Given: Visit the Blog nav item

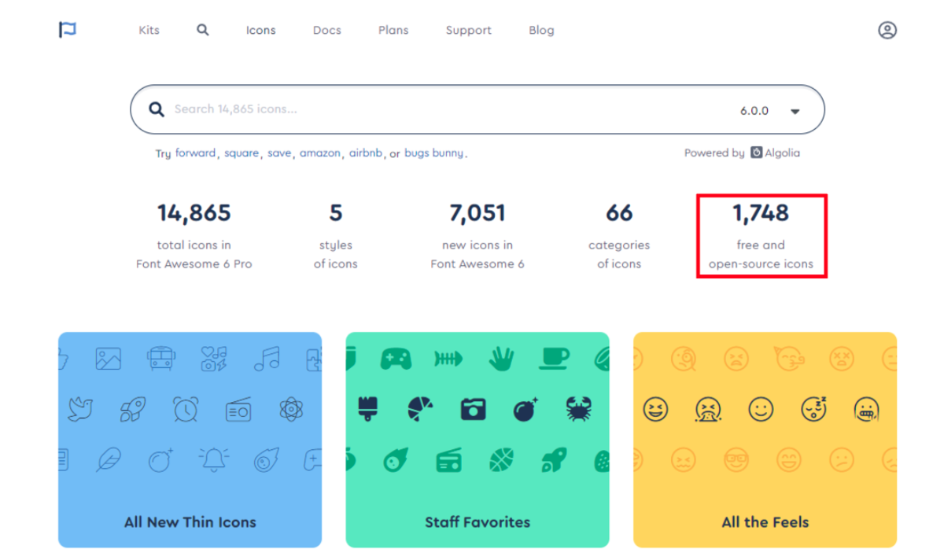Looking at the screenshot, I should tap(541, 30).
